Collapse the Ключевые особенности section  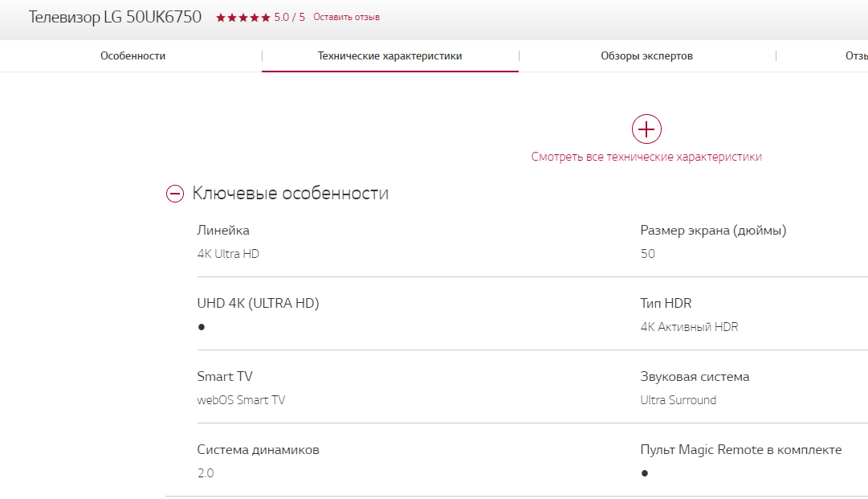point(174,194)
